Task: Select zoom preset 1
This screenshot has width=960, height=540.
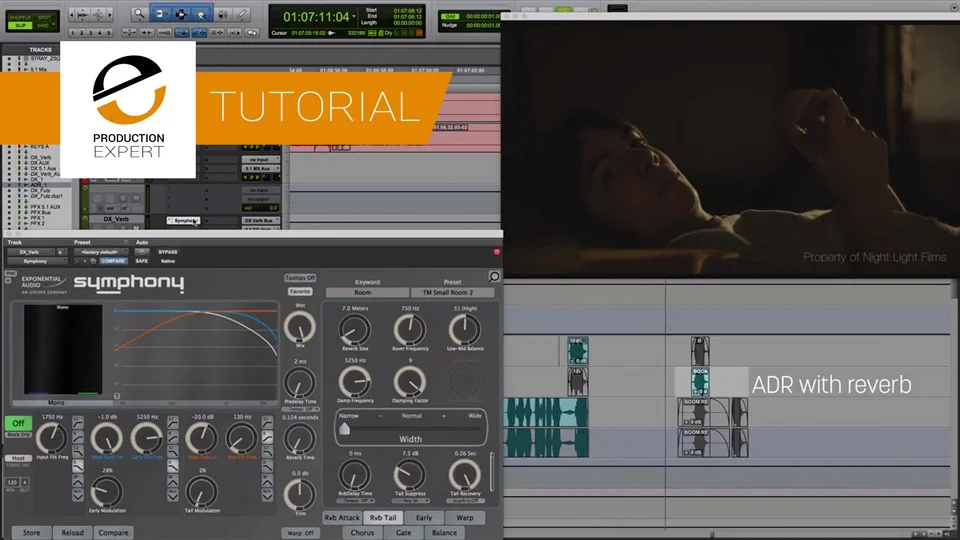Action: point(72,32)
